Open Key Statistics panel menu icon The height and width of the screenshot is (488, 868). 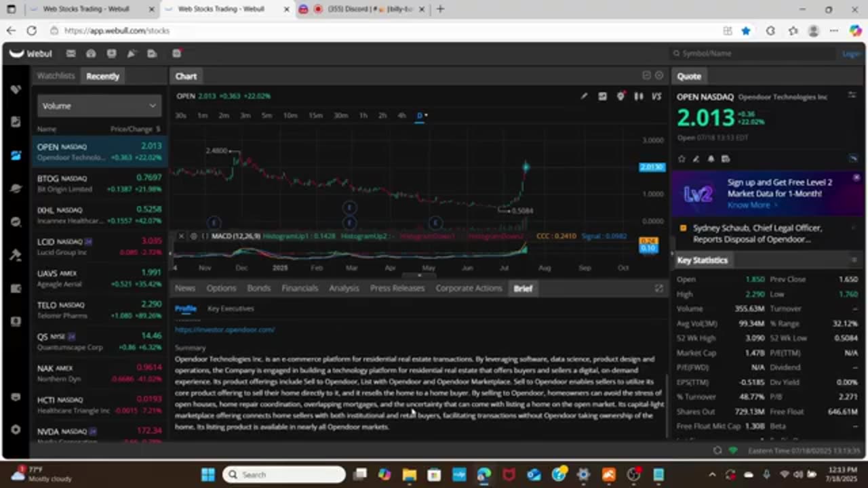[854, 260]
